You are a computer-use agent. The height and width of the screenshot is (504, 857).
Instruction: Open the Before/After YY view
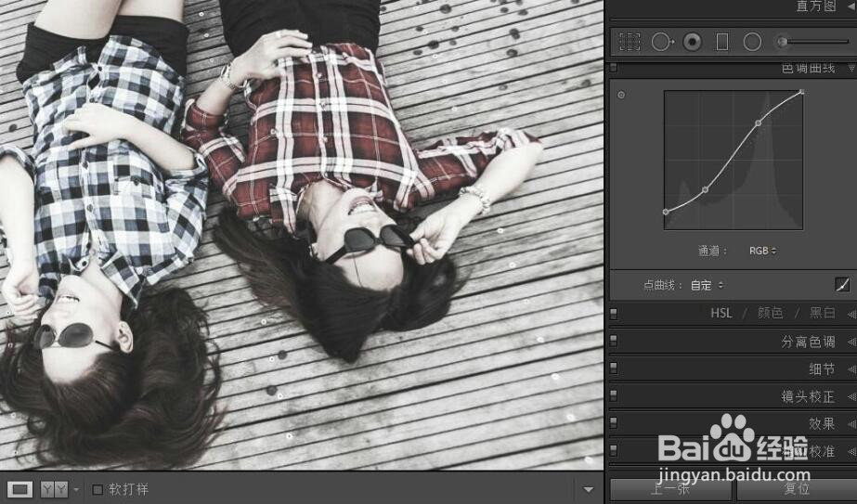(54, 489)
